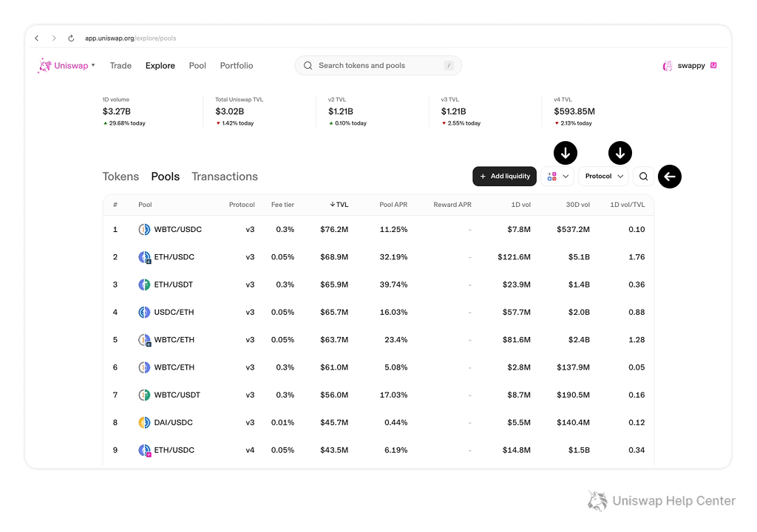The width and height of the screenshot is (757, 532).
Task: Expand the network filter dropdown
Action: coord(557,177)
